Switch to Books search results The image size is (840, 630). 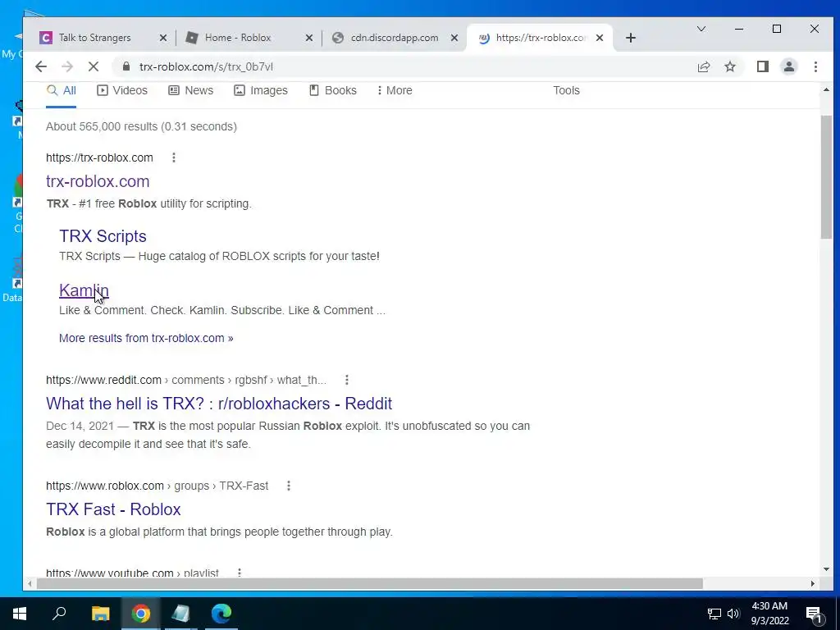333,90
